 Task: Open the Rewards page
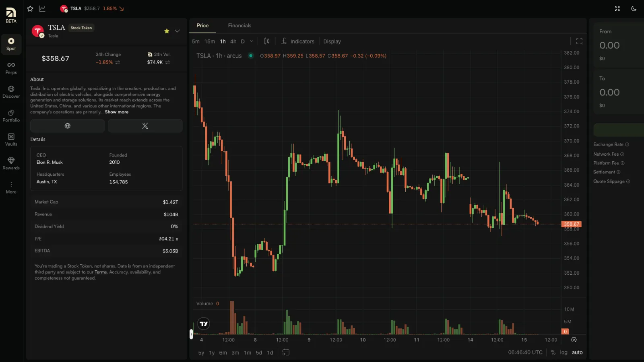click(x=11, y=164)
